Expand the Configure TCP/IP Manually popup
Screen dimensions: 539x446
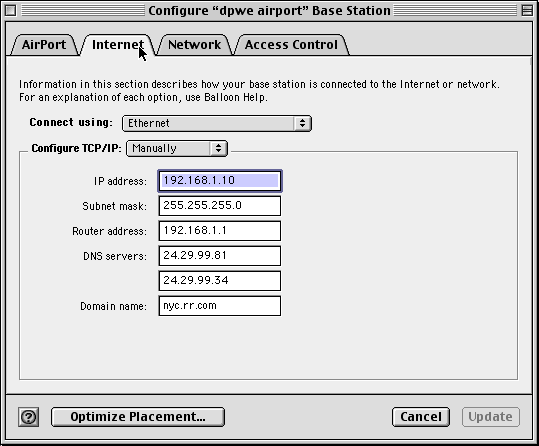click(x=177, y=149)
